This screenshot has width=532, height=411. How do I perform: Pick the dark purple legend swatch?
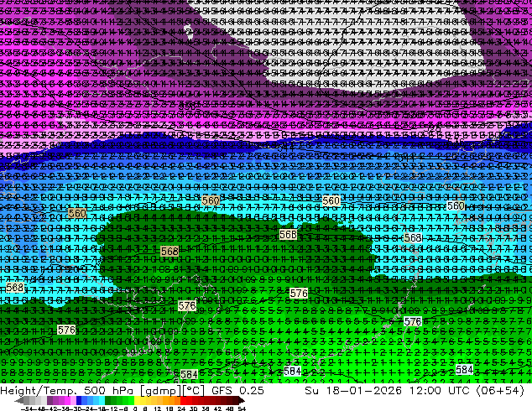[50, 400]
